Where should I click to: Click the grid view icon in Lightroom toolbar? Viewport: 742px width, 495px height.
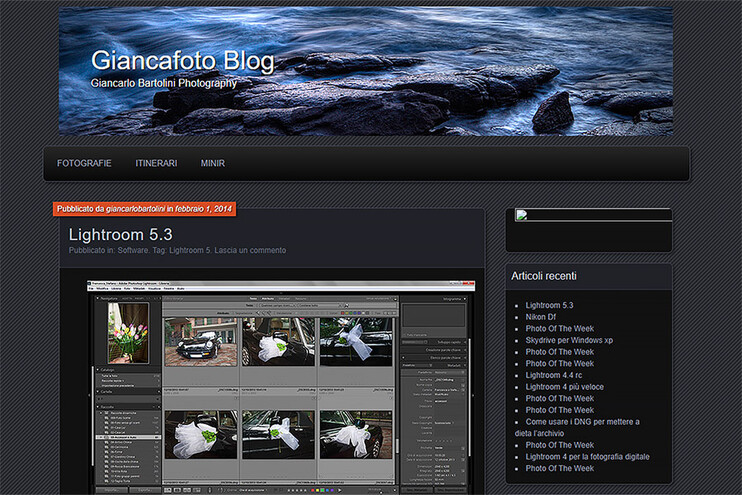(168, 490)
